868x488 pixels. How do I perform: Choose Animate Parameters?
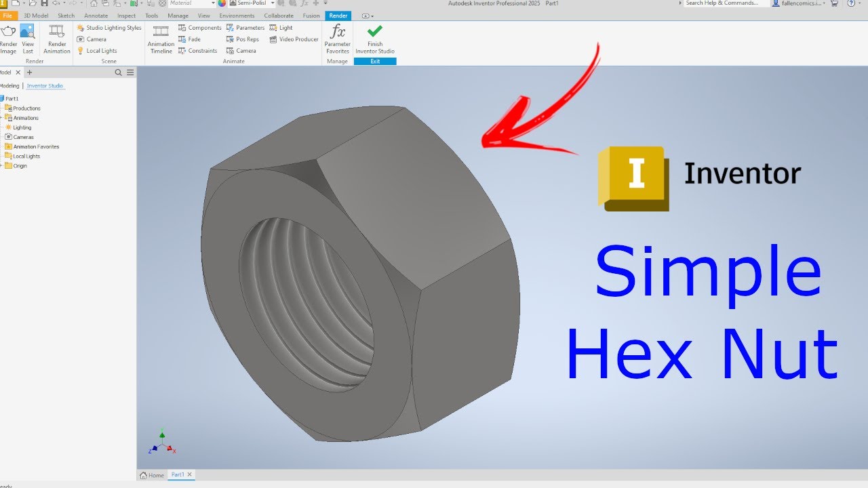245,28
